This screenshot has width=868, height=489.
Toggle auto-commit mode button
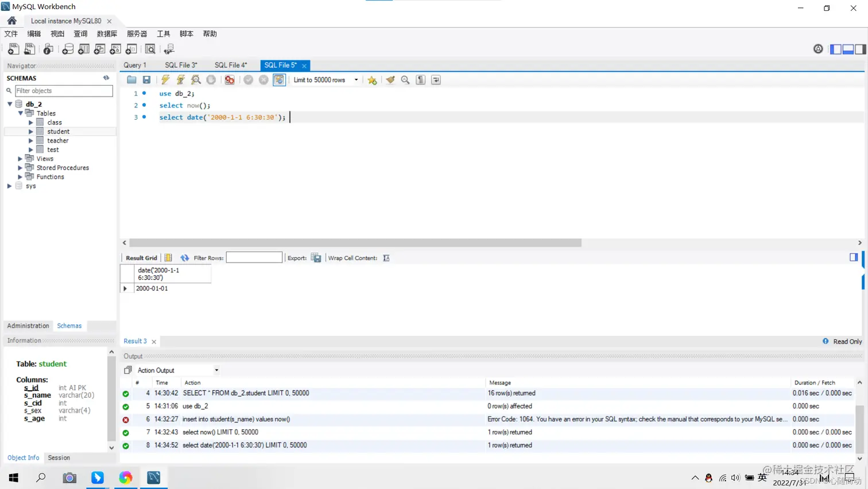279,80
